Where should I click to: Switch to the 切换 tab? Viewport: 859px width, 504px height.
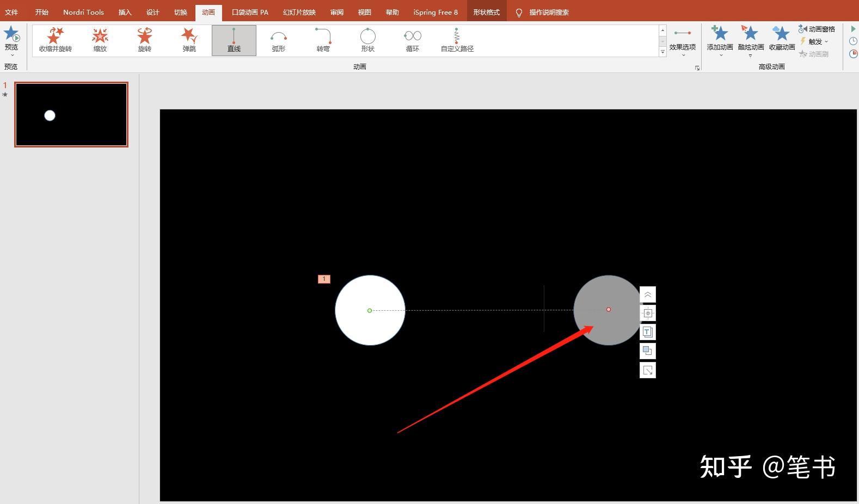[x=181, y=12]
